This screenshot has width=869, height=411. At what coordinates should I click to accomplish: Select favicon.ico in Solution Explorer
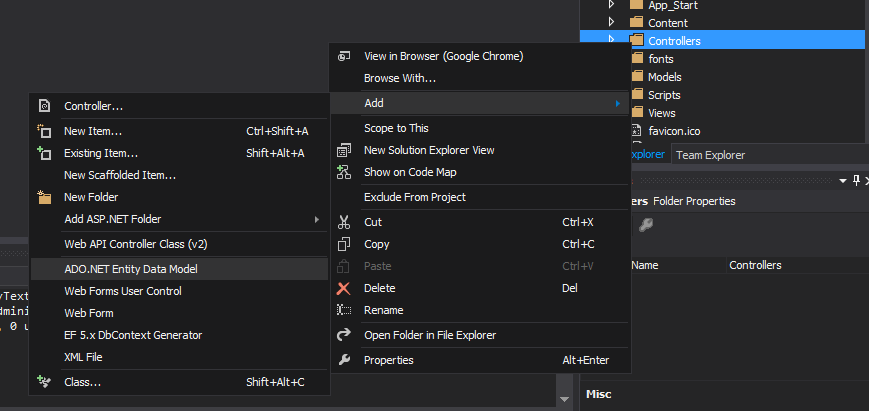(673, 131)
